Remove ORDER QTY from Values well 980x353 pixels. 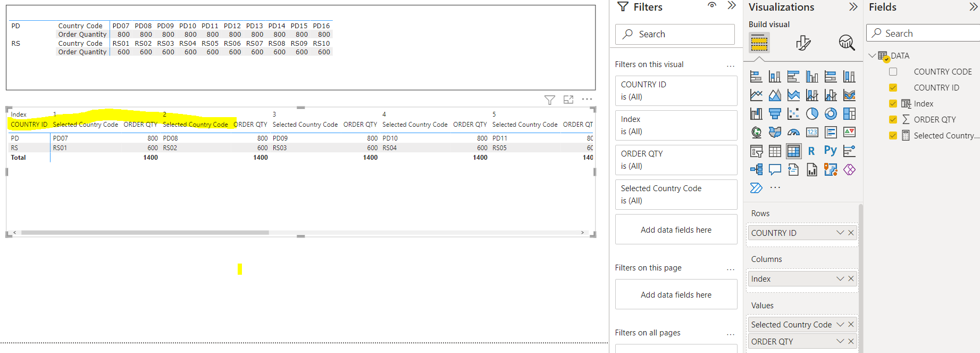tap(851, 341)
